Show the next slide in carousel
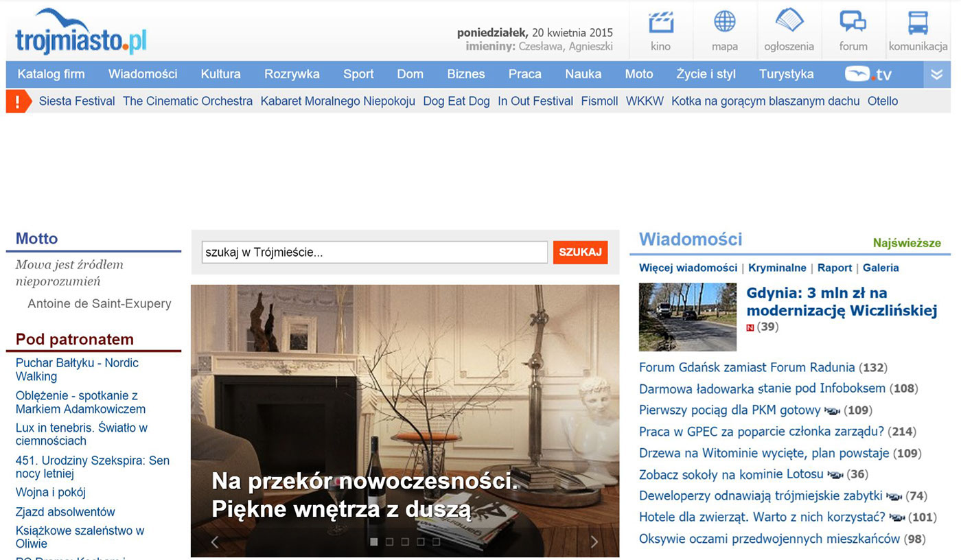 tap(594, 542)
